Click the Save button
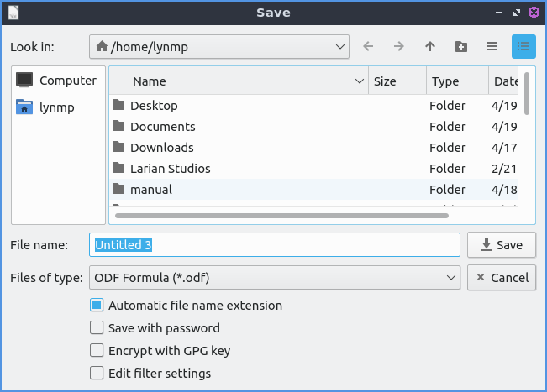This screenshot has width=547, height=392. (501, 245)
